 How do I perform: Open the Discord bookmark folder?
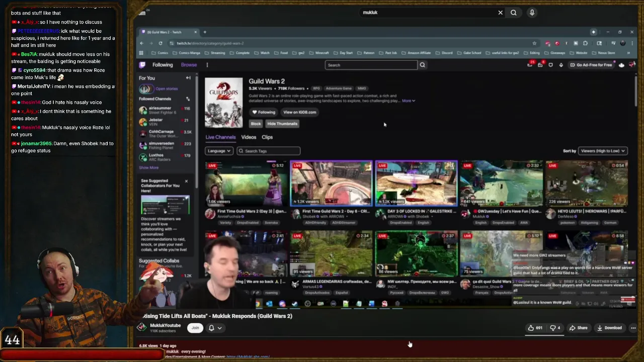point(444,53)
